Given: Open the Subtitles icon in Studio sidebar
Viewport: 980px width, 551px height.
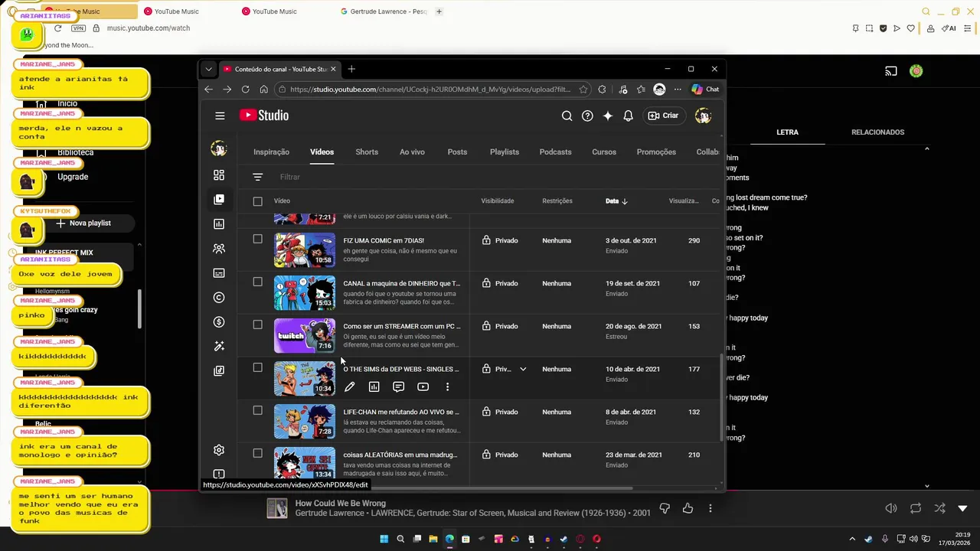Looking at the screenshot, I should point(219,273).
